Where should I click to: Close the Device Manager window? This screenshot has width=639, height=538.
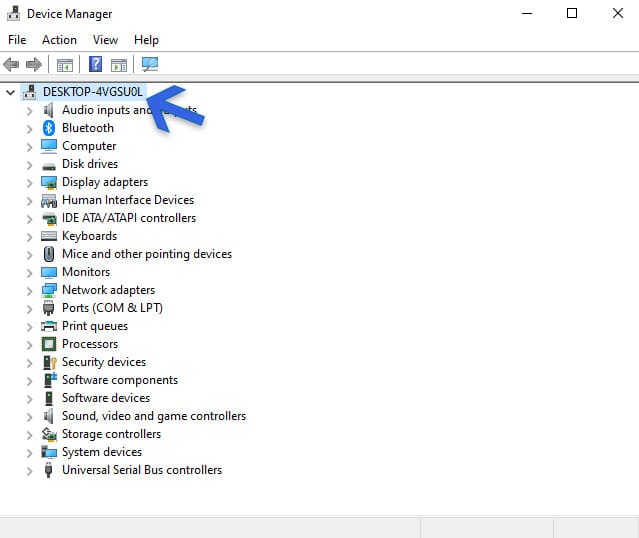click(x=618, y=13)
